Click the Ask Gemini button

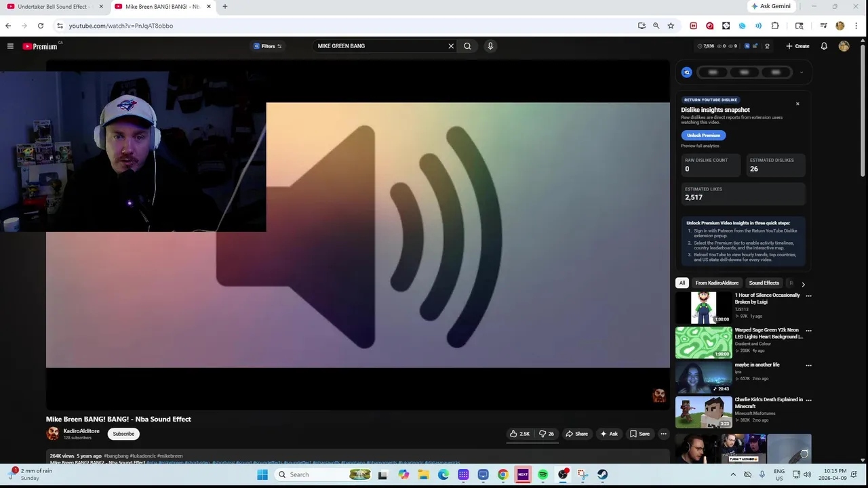pyautogui.click(x=771, y=6)
